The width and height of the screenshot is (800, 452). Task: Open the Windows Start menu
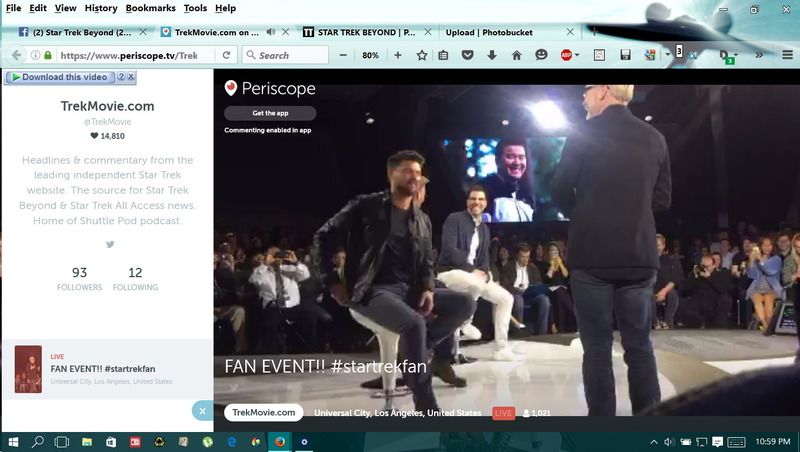coord(13,442)
